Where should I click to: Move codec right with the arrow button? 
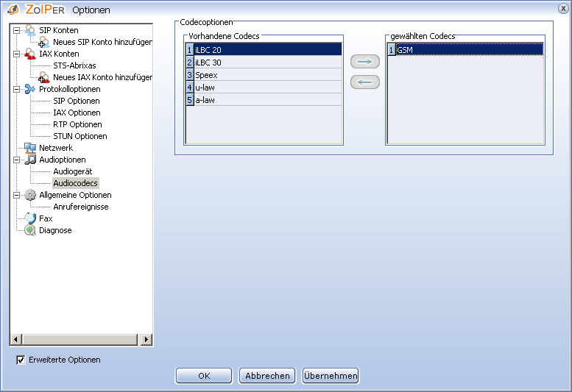click(x=365, y=62)
